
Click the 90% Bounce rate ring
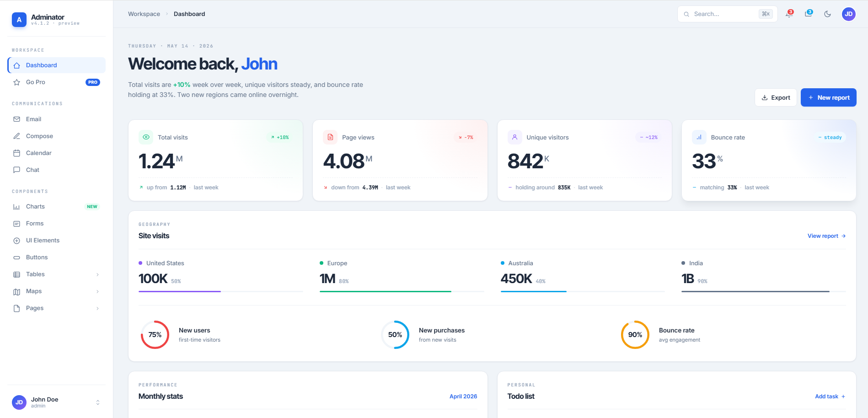pyautogui.click(x=635, y=335)
